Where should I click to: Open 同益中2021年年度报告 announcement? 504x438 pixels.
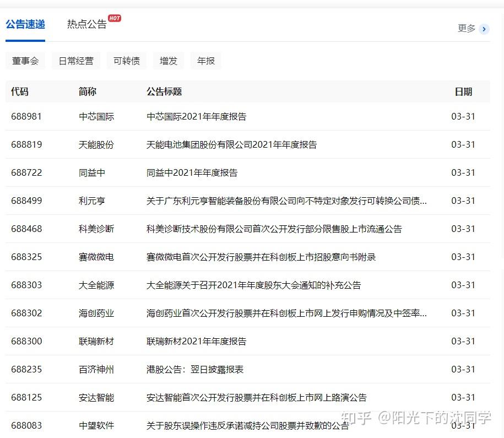[192, 172]
